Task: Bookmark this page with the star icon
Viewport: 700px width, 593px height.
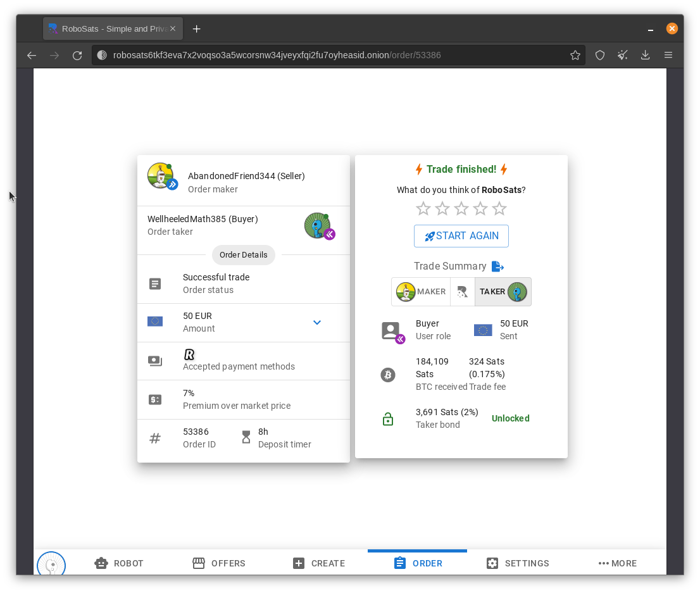Action: coord(575,55)
